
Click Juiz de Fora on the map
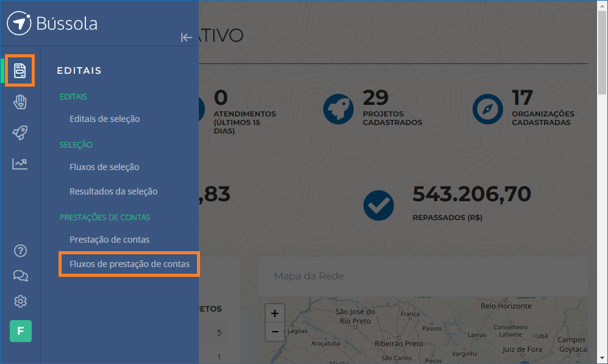pyautogui.click(x=522, y=349)
